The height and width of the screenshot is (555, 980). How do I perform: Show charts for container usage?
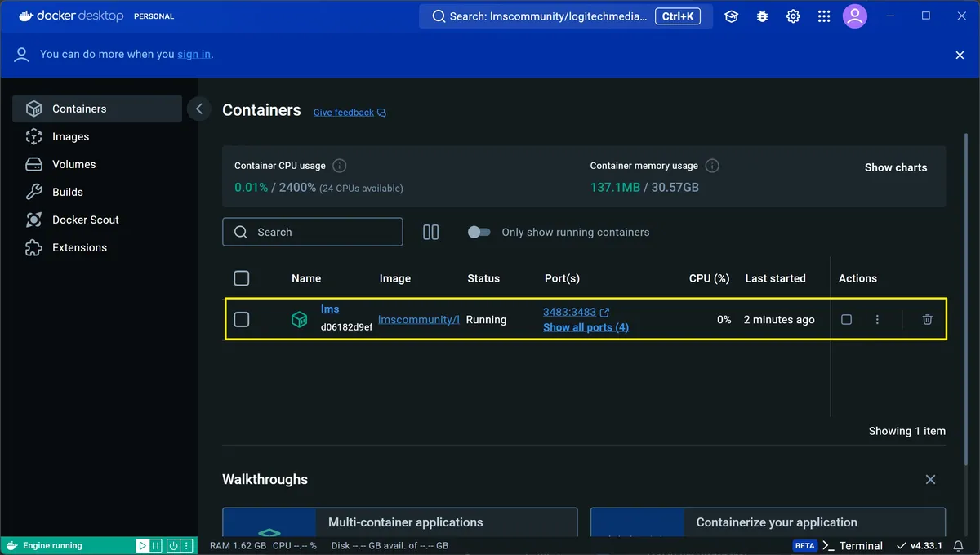pyautogui.click(x=896, y=167)
